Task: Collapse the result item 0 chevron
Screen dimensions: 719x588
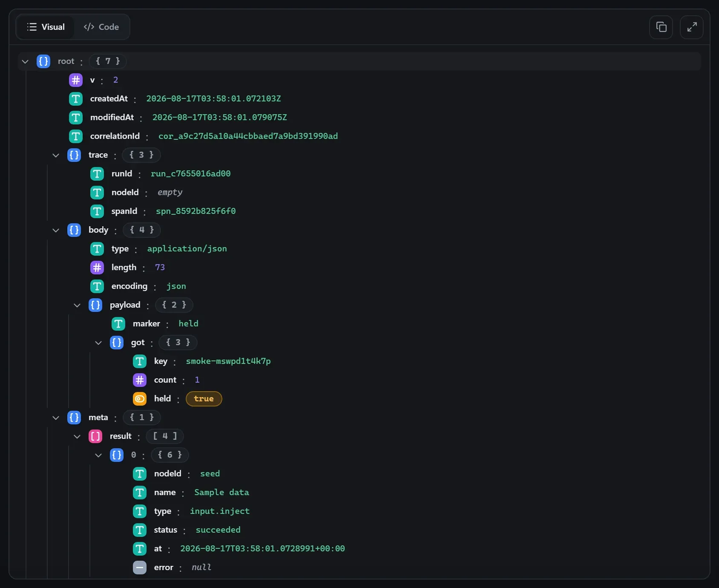Action: [x=98, y=455]
